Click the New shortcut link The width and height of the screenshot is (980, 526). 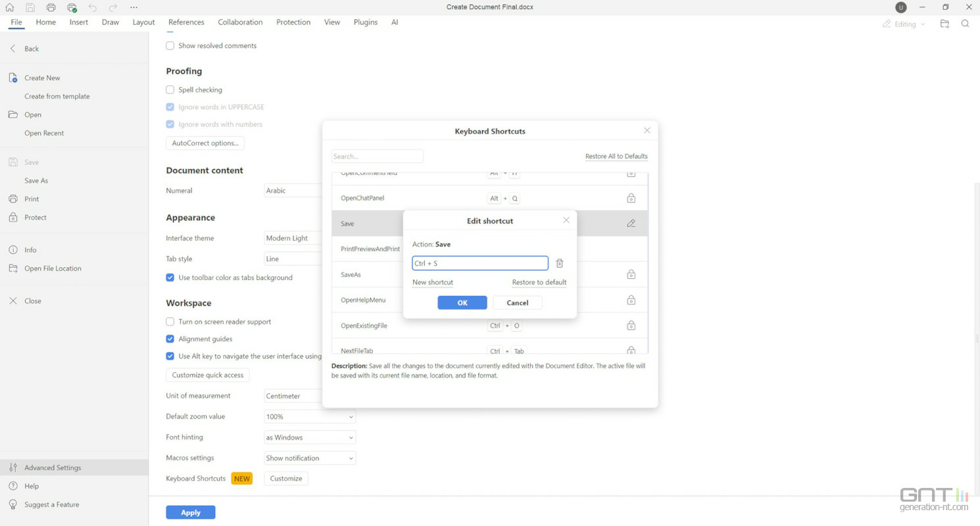pos(432,282)
